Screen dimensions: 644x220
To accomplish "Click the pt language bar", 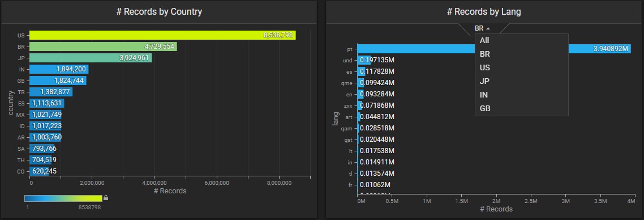I will 494,49.
